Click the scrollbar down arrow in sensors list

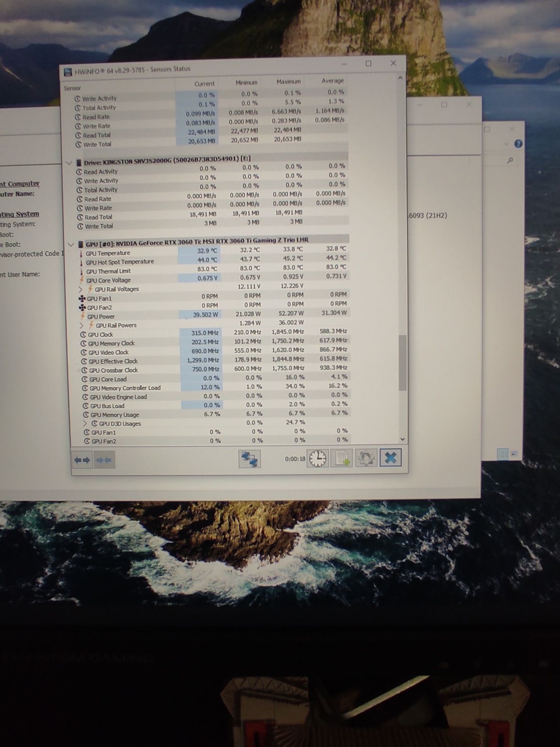click(403, 439)
